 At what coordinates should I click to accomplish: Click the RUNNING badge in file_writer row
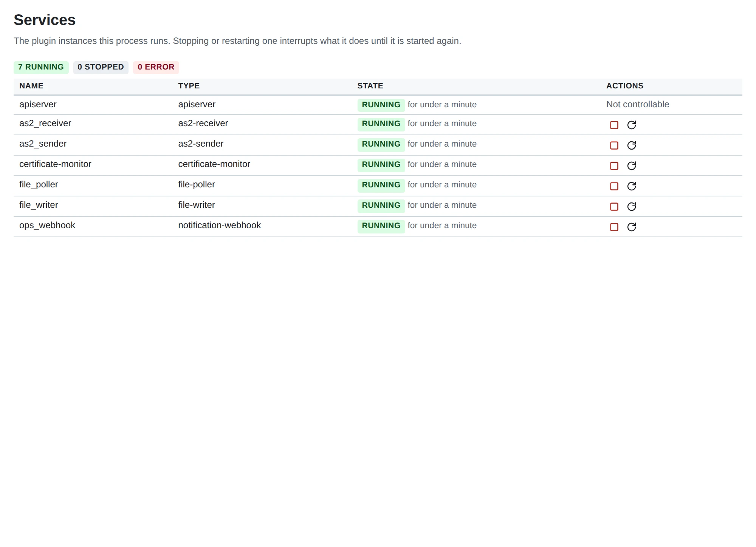[x=381, y=206]
